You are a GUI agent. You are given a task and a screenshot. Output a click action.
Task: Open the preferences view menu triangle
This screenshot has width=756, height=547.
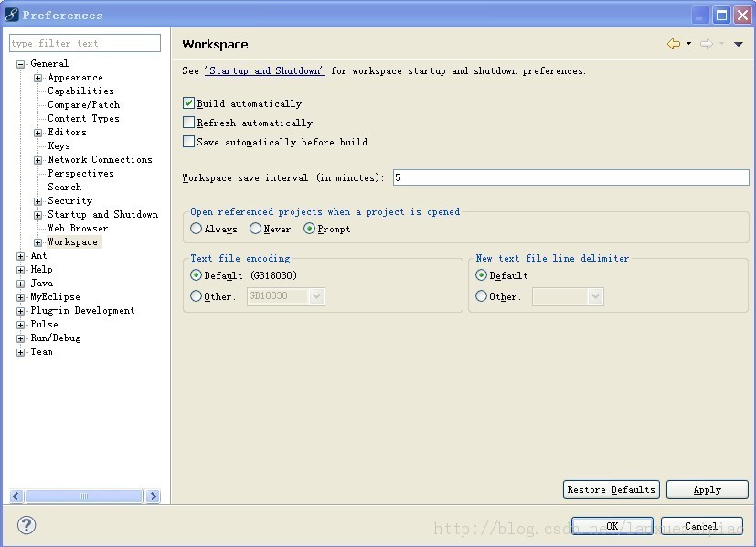point(738,44)
